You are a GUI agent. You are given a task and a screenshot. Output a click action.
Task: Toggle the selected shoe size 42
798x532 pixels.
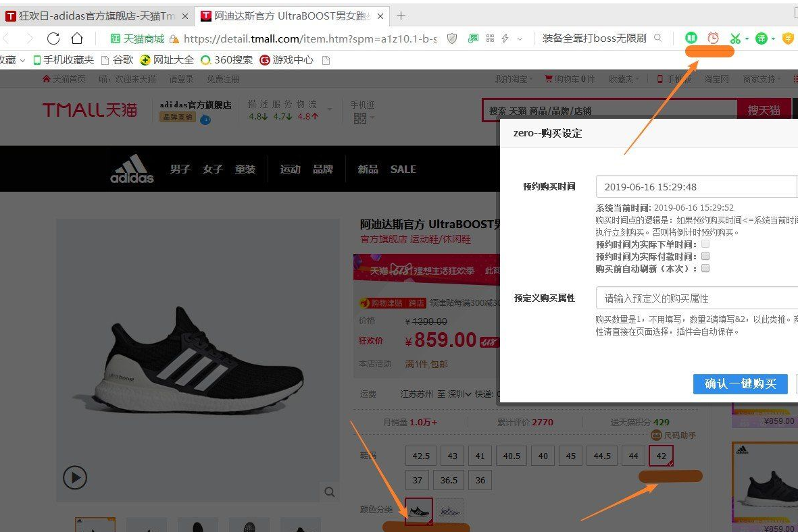(661, 456)
